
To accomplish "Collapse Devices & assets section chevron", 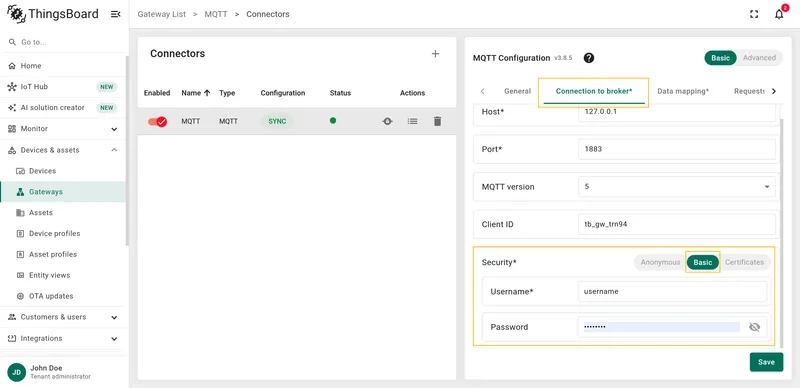I will [x=114, y=150].
